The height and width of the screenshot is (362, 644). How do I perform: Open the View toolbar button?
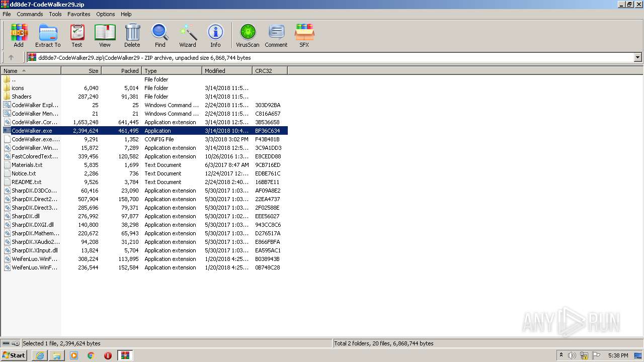(x=105, y=35)
